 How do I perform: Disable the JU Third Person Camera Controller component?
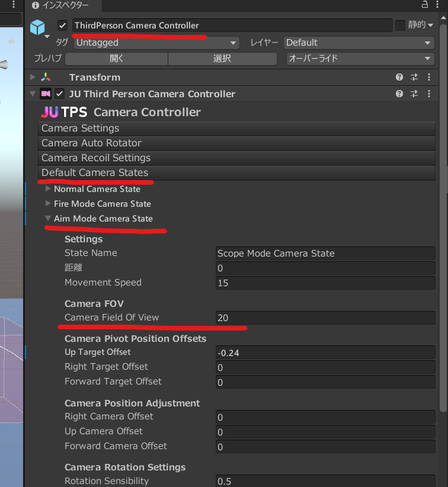pyautogui.click(x=59, y=94)
